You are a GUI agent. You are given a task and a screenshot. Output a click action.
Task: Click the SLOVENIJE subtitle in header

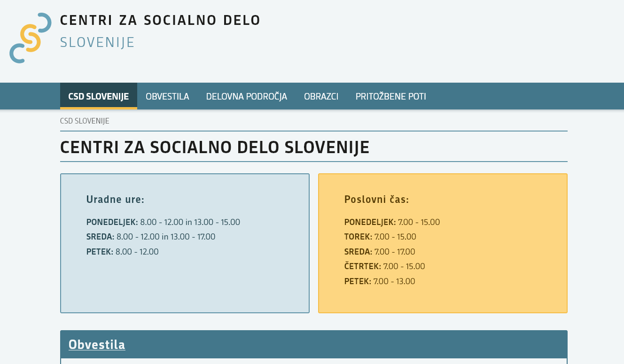(x=97, y=42)
